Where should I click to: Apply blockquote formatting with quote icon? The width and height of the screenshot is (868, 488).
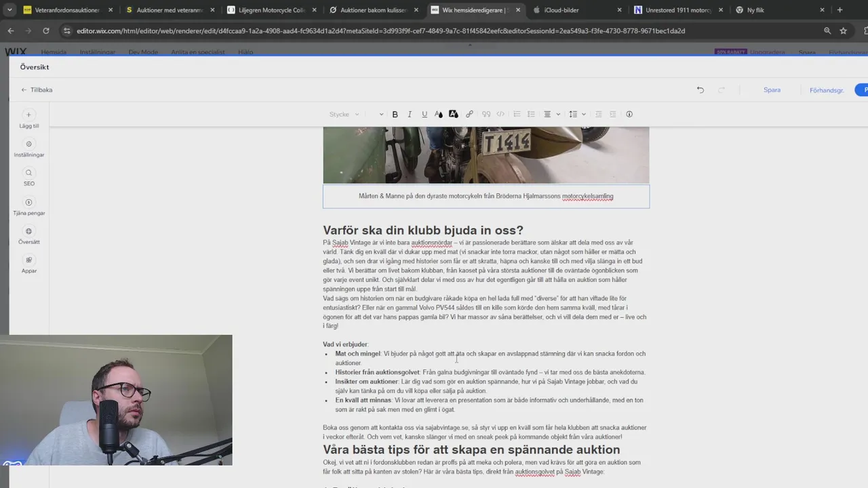tap(486, 115)
